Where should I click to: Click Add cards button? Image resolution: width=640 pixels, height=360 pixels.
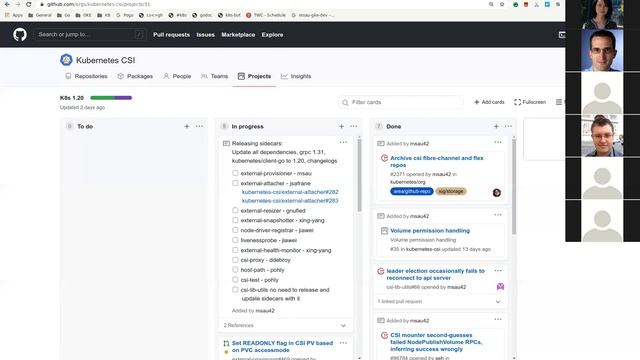coord(489,102)
